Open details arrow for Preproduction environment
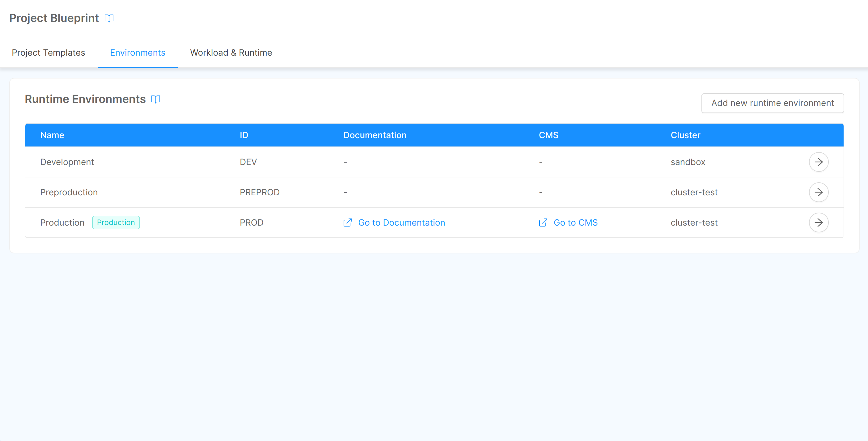868x441 pixels. pyautogui.click(x=819, y=192)
